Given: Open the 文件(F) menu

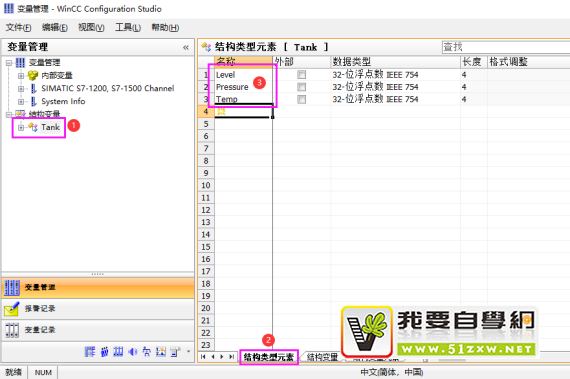Looking at the screenshot, I should point(18,28).
